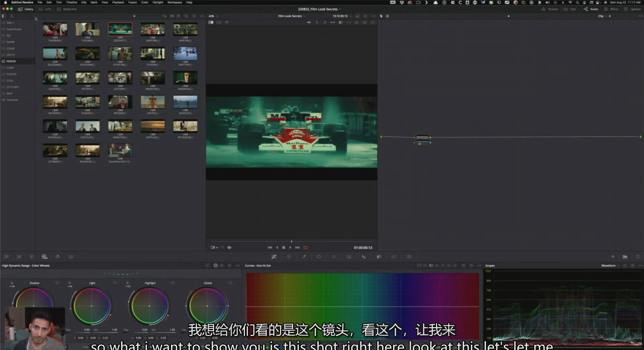The image size is (644, 350).
Task: Open the LUTs panel
Action: click(x=45, y=9)
